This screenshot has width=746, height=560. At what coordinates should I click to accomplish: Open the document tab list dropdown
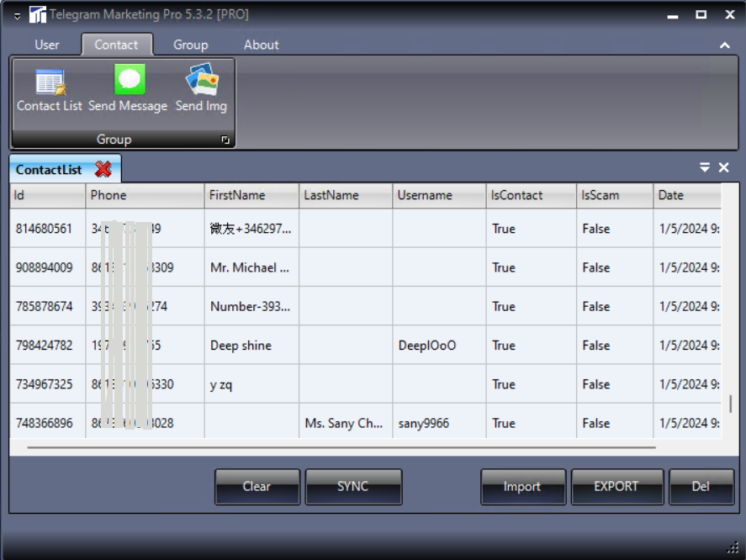705,168
